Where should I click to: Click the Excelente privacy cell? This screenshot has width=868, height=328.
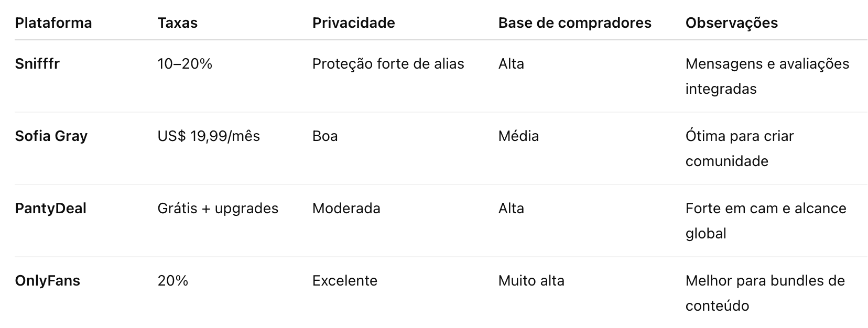click(x=344, y=281)
